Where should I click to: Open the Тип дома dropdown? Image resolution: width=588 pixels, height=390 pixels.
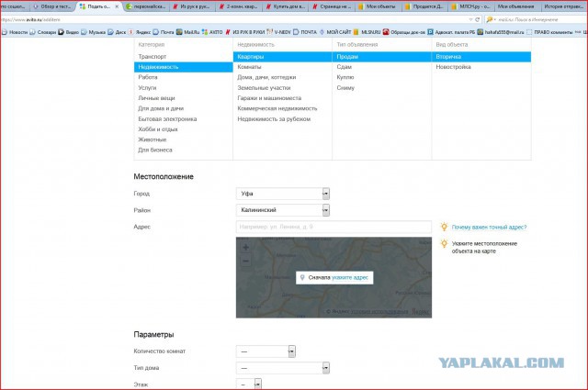pyautogui.click(x=283, y=368)
